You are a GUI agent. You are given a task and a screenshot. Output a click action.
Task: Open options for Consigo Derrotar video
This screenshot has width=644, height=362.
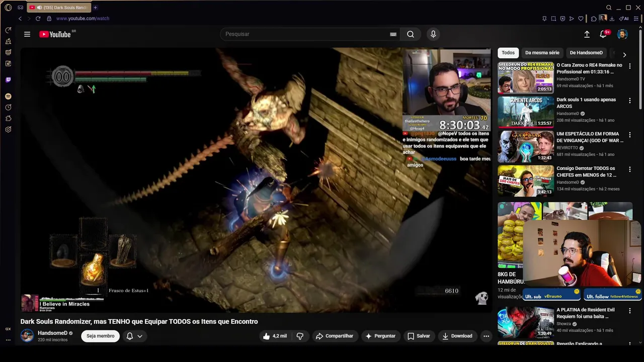tap(629, 169)
